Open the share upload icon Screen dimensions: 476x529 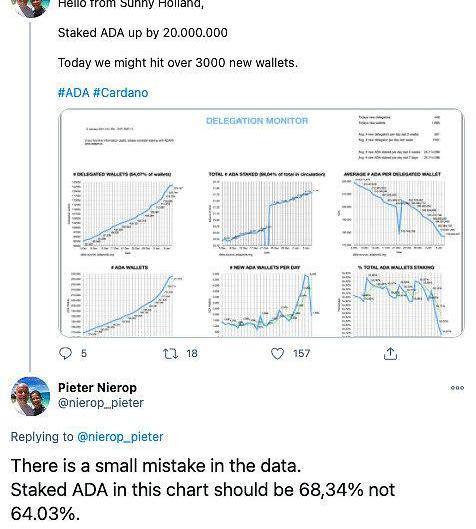390,354
